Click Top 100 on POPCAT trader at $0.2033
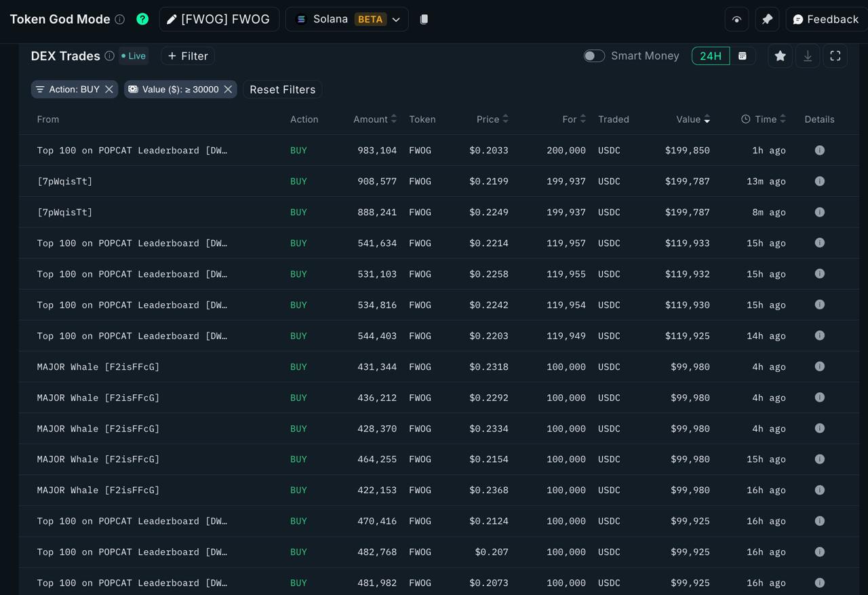 pyautogui.click(x=132, y=150)
